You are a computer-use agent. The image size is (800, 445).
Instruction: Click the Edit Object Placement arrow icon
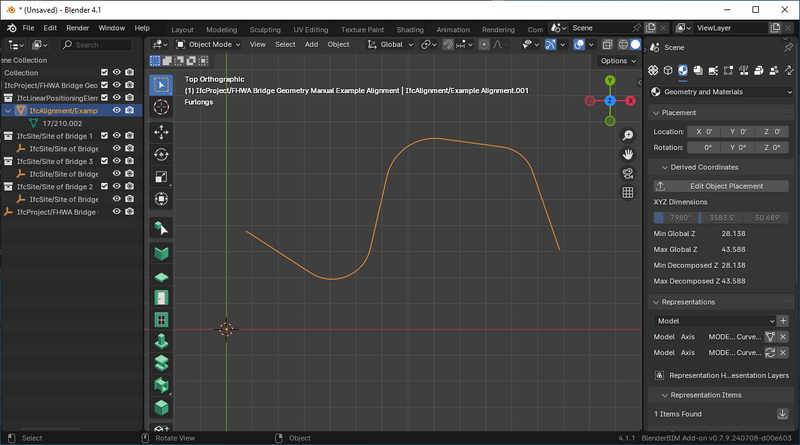pyautogui.click(x=660, y=186)
